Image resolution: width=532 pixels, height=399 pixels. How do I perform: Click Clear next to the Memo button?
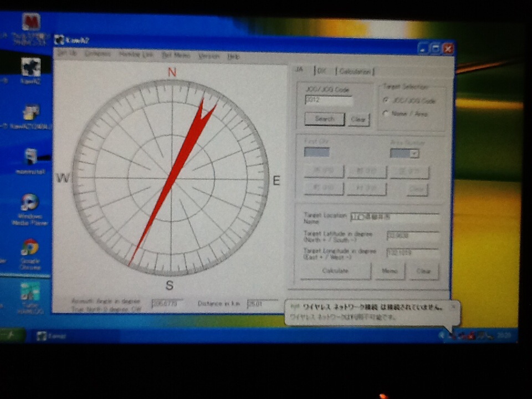pos(423,272)
